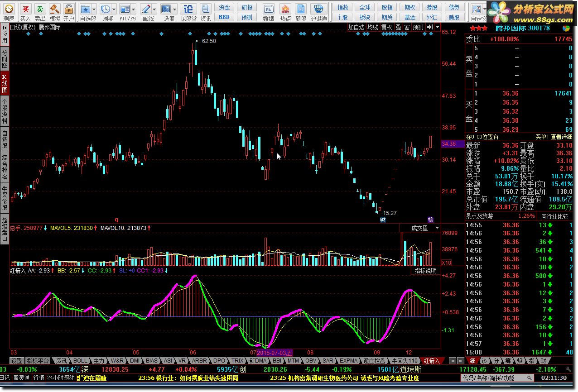Expand the 周期 period dropdown arrow
The width and height of the screenshot is (578, 392).
coord(113,9)
